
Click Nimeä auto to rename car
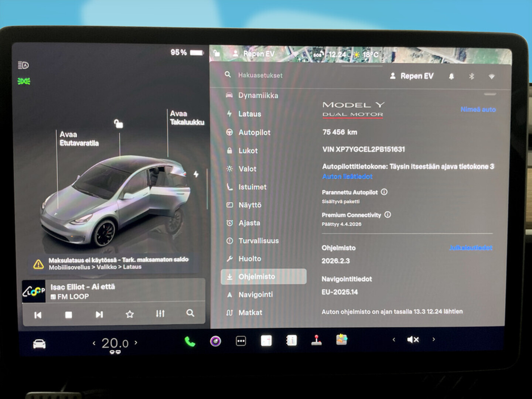(x=478, y=109)
